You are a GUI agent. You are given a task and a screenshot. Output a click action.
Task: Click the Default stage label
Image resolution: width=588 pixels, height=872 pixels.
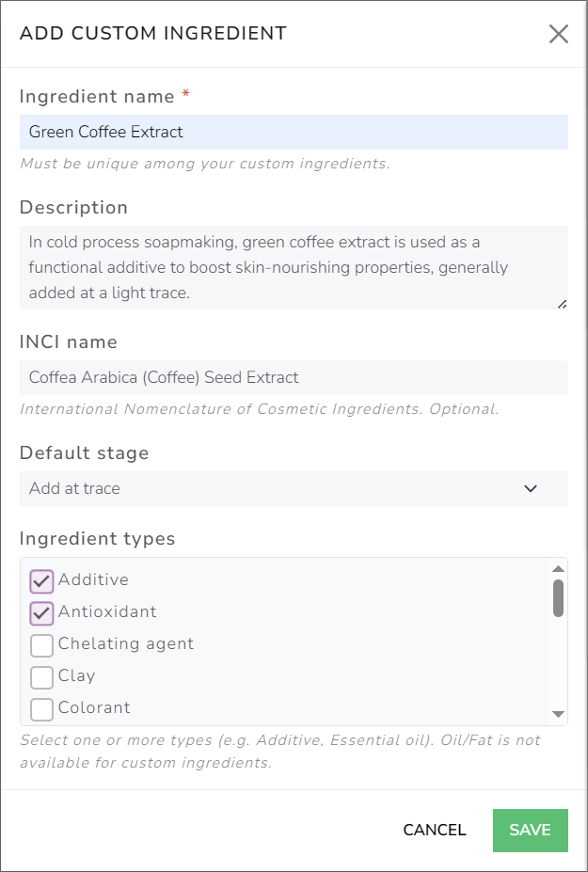click(x=85, y=452)
